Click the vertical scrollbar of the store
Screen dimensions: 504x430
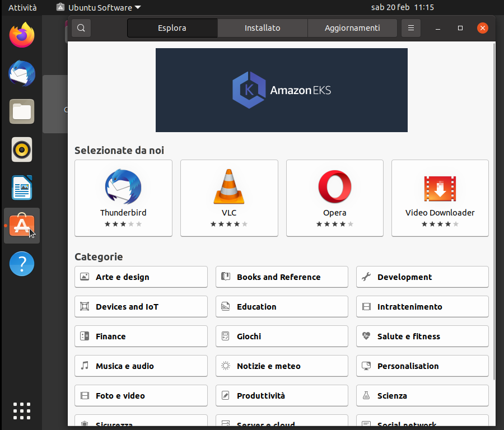[x=494, y=211]
